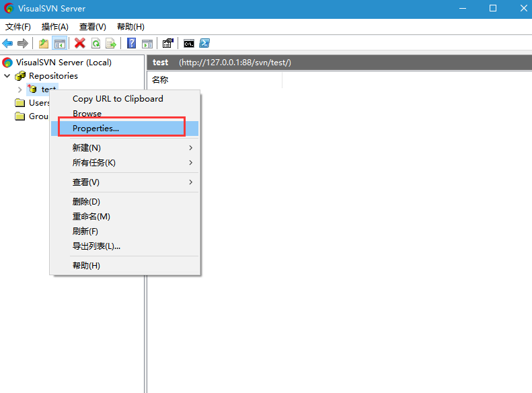532x393 pixels.
Task: Go back using the blue left arrow
Action: point(7,44)
